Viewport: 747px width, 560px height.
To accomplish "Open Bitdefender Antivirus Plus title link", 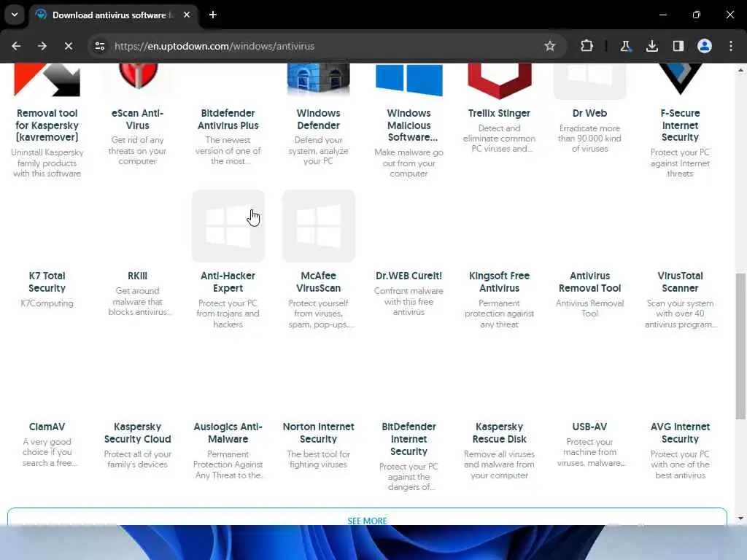I will [228, 120].
